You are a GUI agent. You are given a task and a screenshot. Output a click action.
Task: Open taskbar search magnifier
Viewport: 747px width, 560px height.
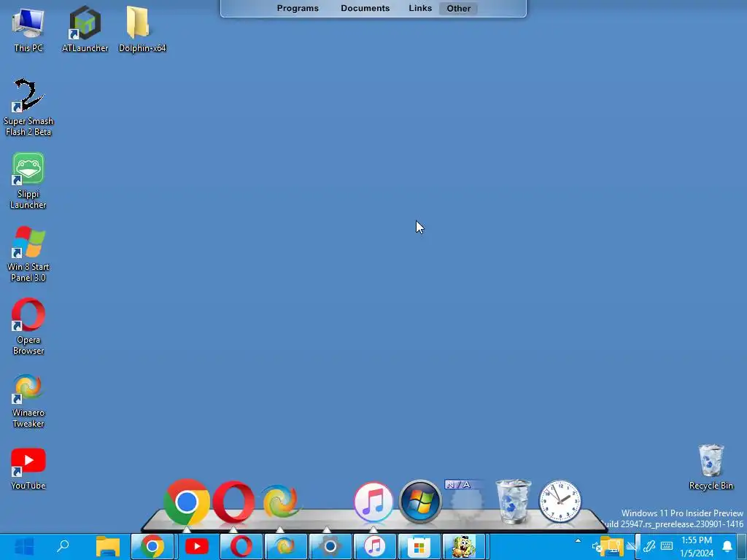pos(63,546)
